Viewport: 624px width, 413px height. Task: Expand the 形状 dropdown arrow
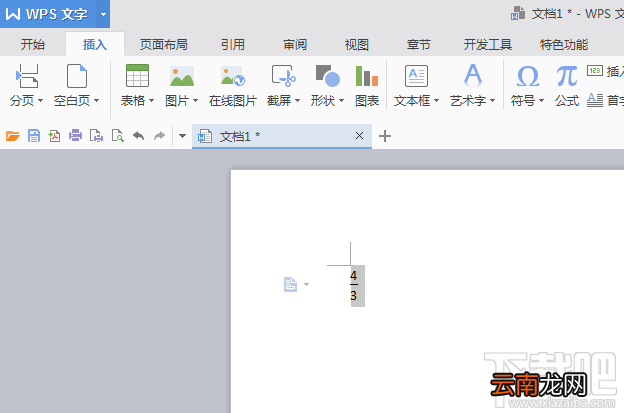[x=341, y=101]
